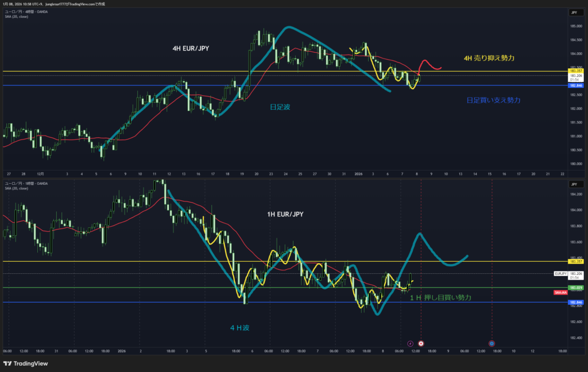Click the green 183.029 price label on lower chart
This screenshot has width=588, height=372.
[x=575, y=288]
